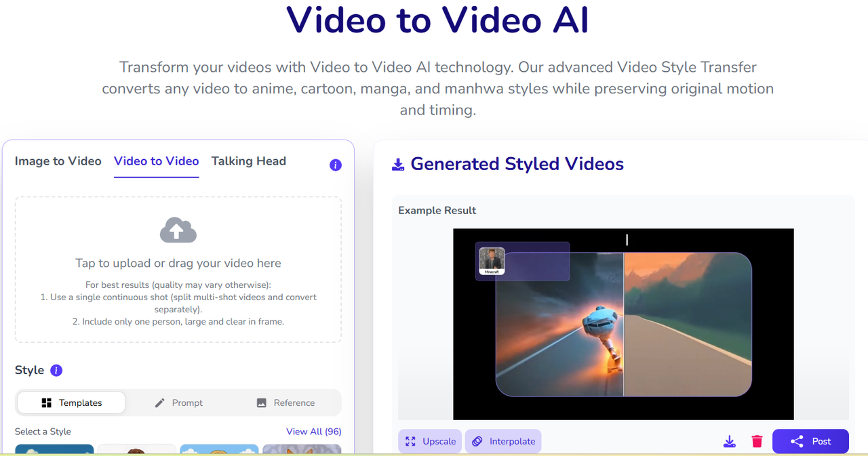Screen dimensions: 868x456
Task: Click the download icon beside Generated Styled Videos
Action: click(x=398, y=165)
